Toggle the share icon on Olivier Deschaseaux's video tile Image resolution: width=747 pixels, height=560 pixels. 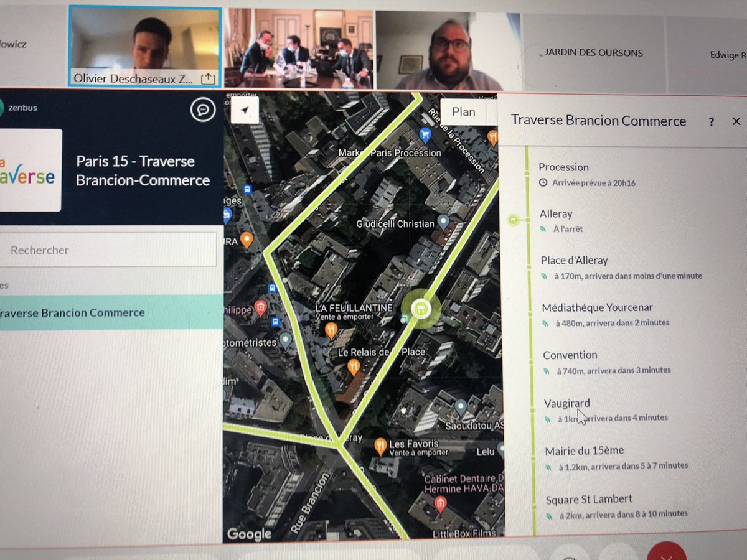[208, 78]
